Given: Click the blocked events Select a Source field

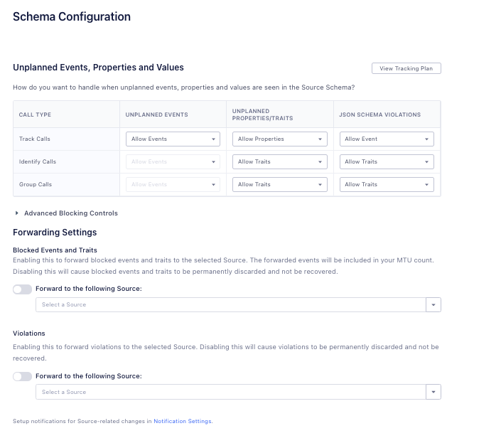Looking at the screenshot, I should tap(230, 305).
